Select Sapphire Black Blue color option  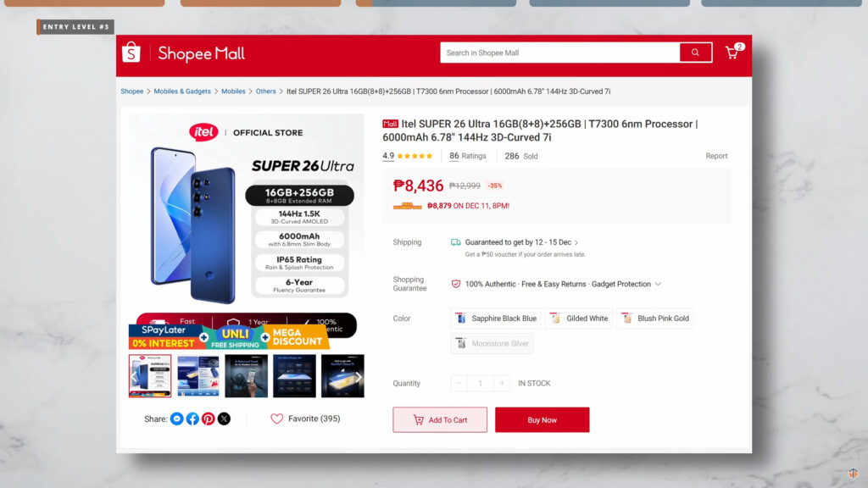point(495,319)
